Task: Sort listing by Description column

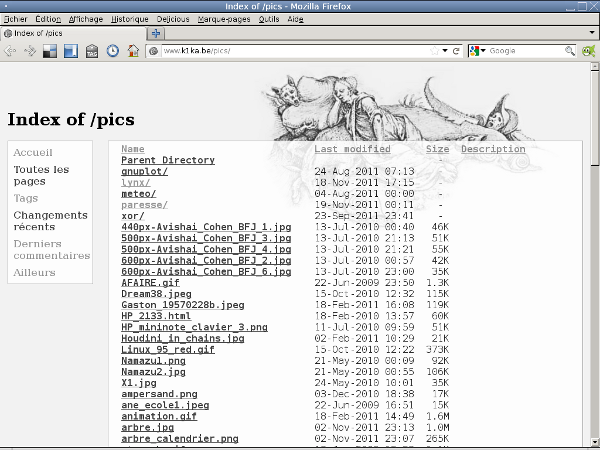Action: 493,149
